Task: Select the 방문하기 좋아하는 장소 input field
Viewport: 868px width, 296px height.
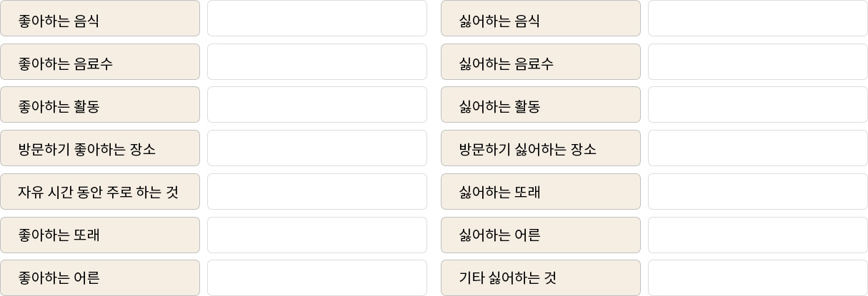Action: coord(317,148)
